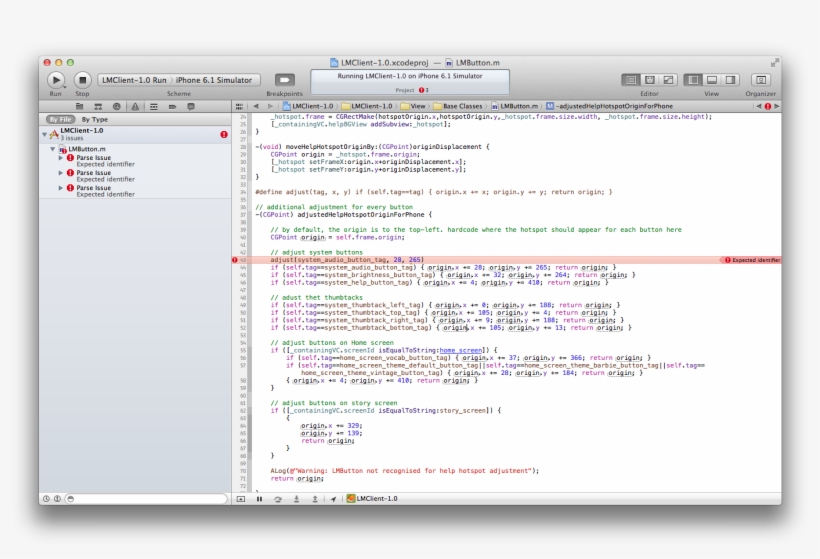
Task: Click the View folder in the jump bar
Action: [x=413, y=106]
